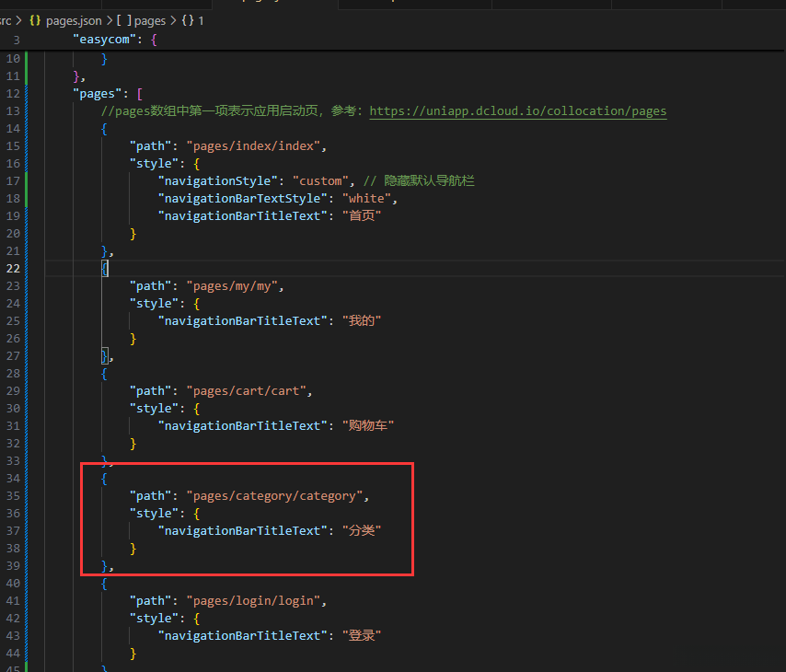The height and width of the screenshot is (672, 786).
Task: Click the "style" key on line 36
Action: click(154, 513)
